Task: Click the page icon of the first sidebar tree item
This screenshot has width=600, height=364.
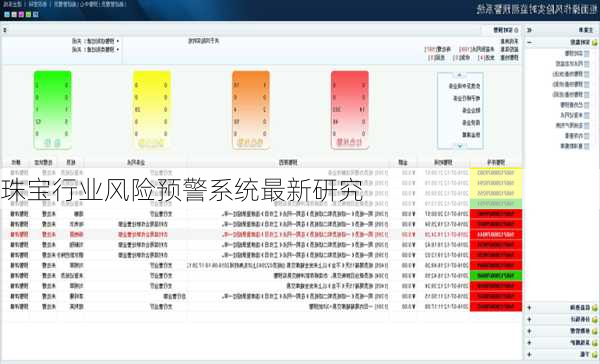Action: [x=587, y=54]
